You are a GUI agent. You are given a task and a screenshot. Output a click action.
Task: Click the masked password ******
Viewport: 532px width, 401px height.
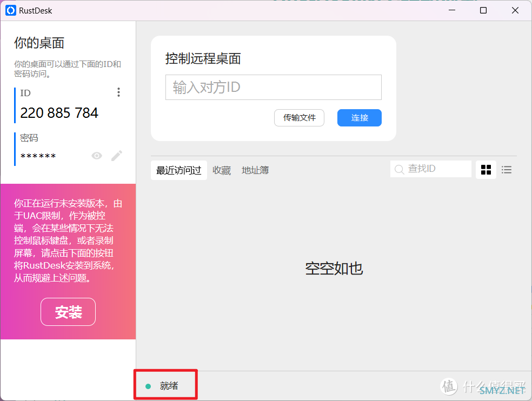(38, 156)
